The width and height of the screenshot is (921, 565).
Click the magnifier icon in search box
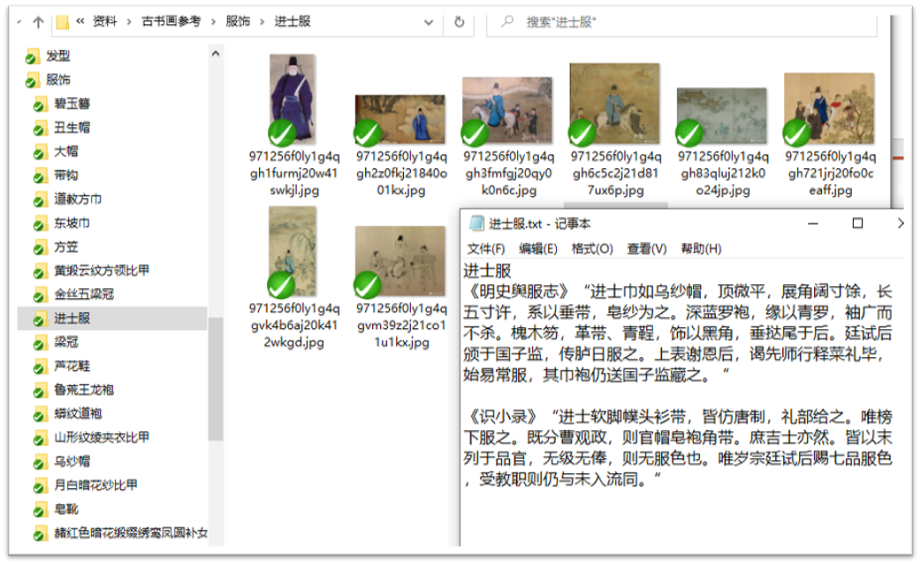(x=507, y=22)
